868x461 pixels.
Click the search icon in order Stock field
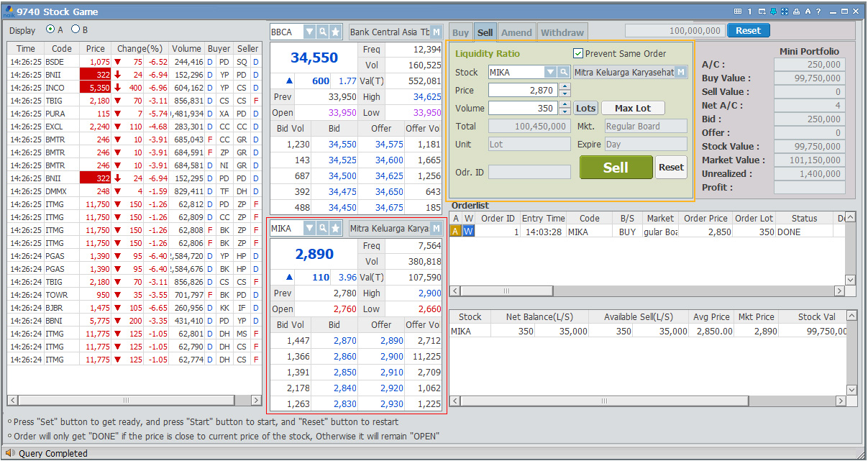(x=564, y=72)
